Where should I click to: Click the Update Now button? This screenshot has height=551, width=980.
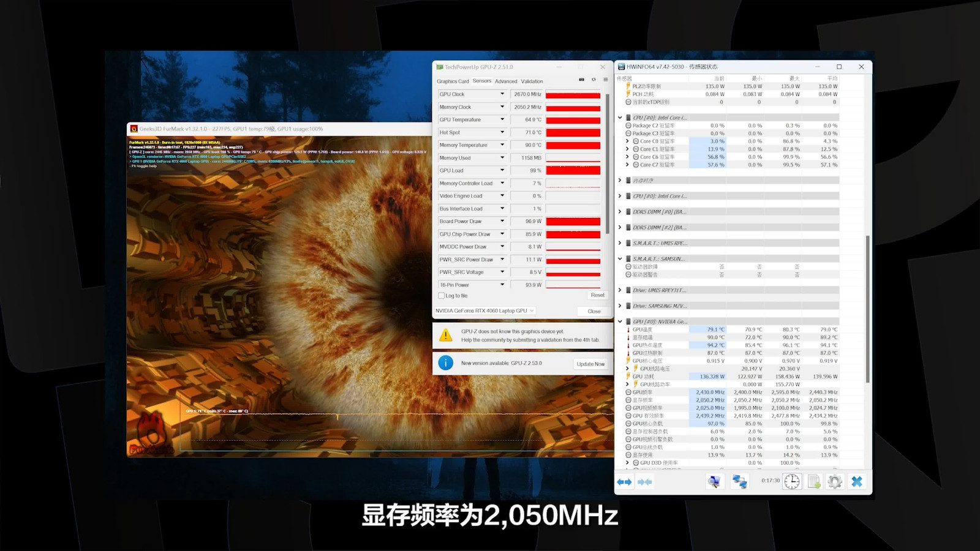click(x=590, y=364)
